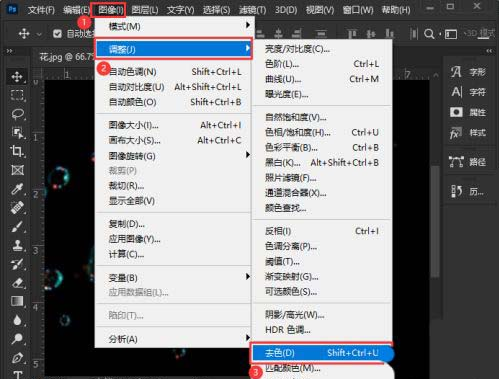Select the Eraser tool

tap(17, 283)
